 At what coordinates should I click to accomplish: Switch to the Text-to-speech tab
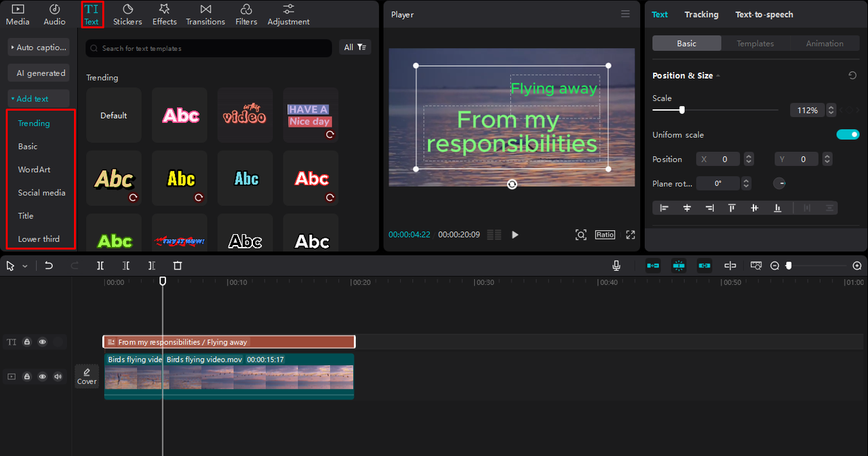coord(764,14)
